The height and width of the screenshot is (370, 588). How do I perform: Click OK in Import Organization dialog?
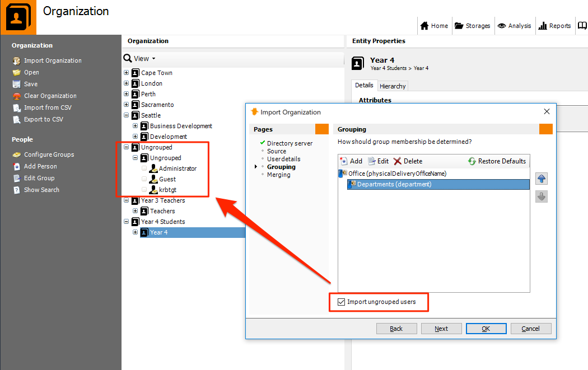486,329
